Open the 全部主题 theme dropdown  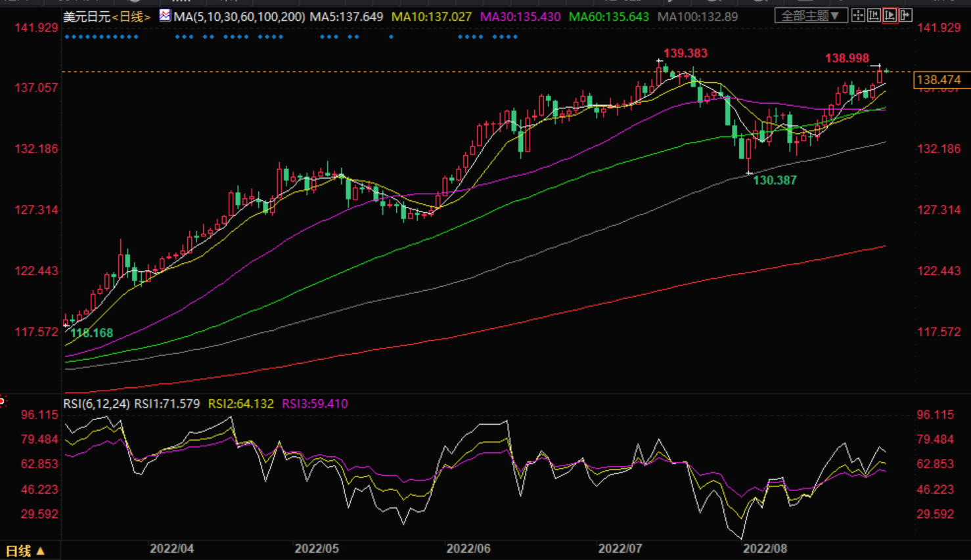click(811, 15)
